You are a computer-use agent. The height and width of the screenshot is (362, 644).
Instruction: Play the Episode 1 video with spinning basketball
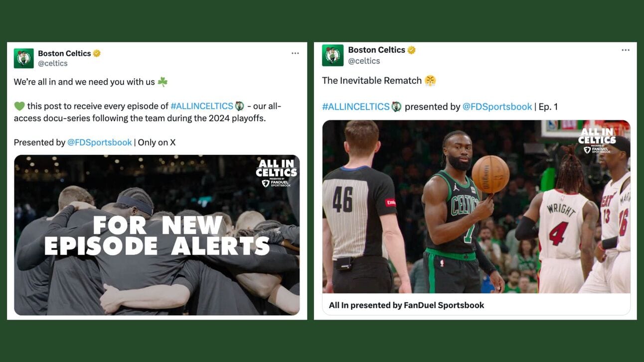[x=476, y=207]
